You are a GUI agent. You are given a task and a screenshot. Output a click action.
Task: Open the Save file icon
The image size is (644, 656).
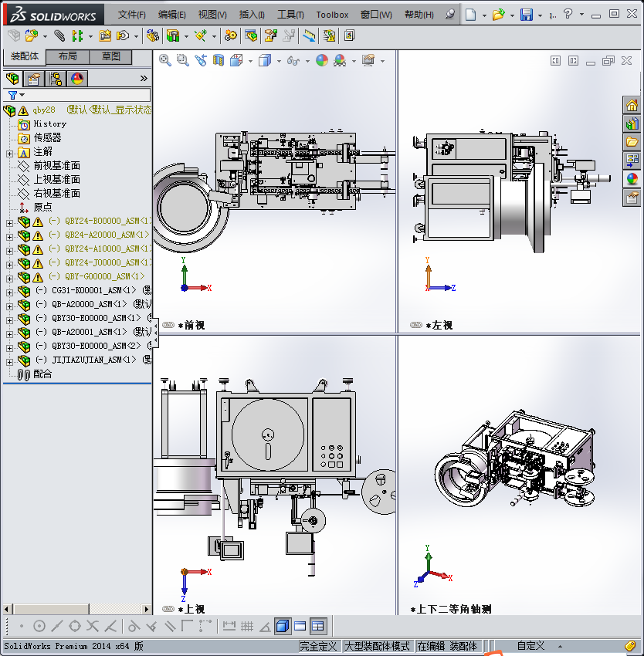point(526,15)
